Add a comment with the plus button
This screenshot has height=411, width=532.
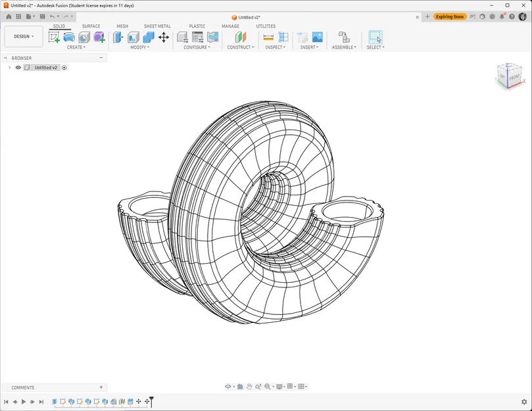(101, 387)
